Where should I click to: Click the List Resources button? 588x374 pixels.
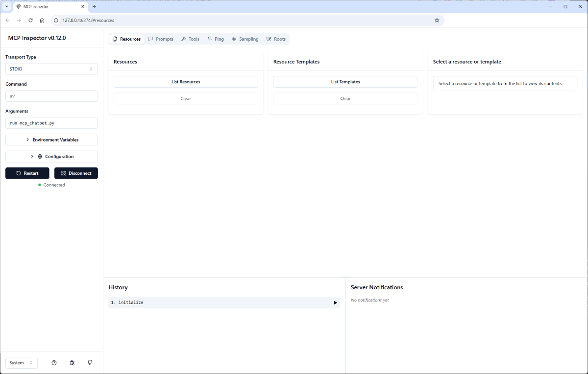click(186, 82)
